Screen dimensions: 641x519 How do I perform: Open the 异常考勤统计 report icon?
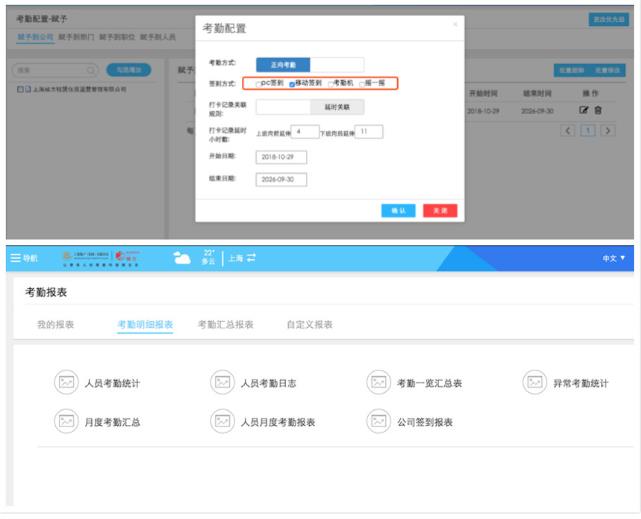tap(534, 382)
